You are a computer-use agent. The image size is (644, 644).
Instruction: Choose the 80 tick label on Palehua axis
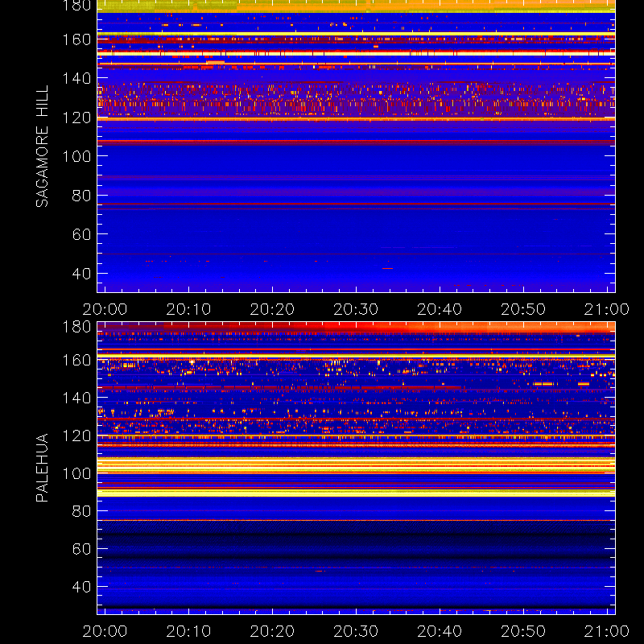tap(81, 511)
